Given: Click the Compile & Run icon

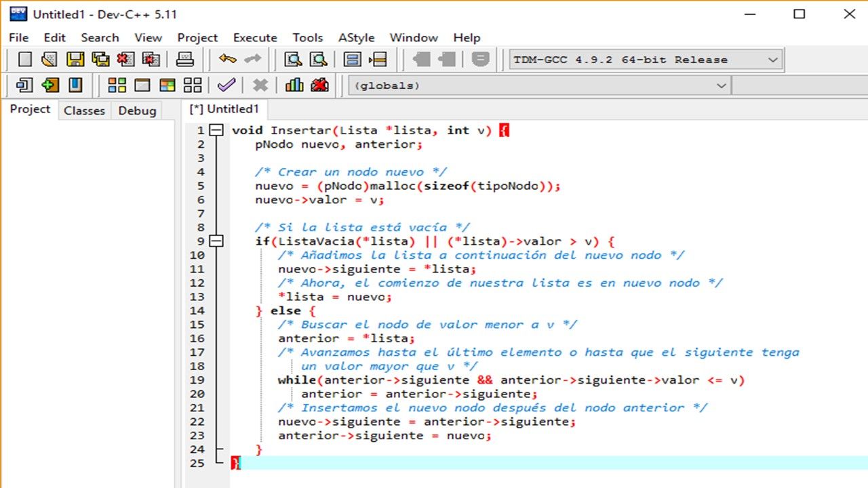Looking at the screenshot, I should 167,85.
